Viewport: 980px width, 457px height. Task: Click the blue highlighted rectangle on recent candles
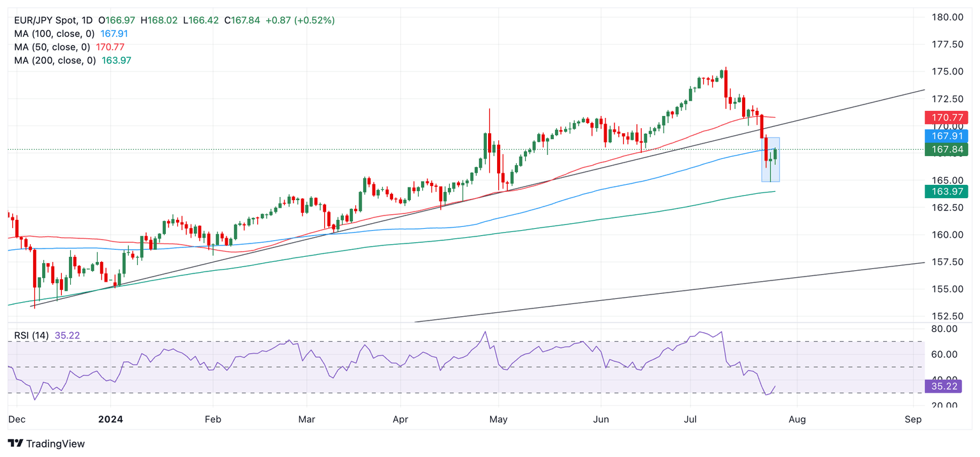pyautogui.click(x=770, y=159)
